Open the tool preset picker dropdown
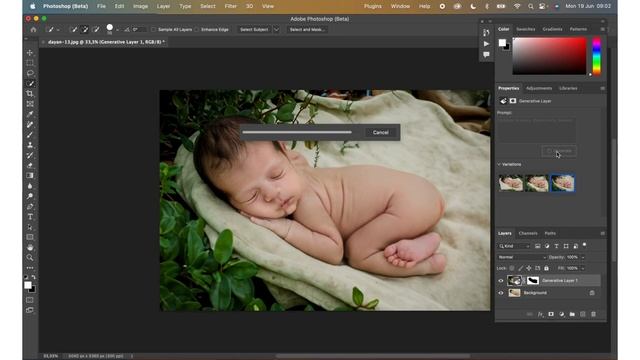Viewport: 640px width, 360px height. (58, 30)
